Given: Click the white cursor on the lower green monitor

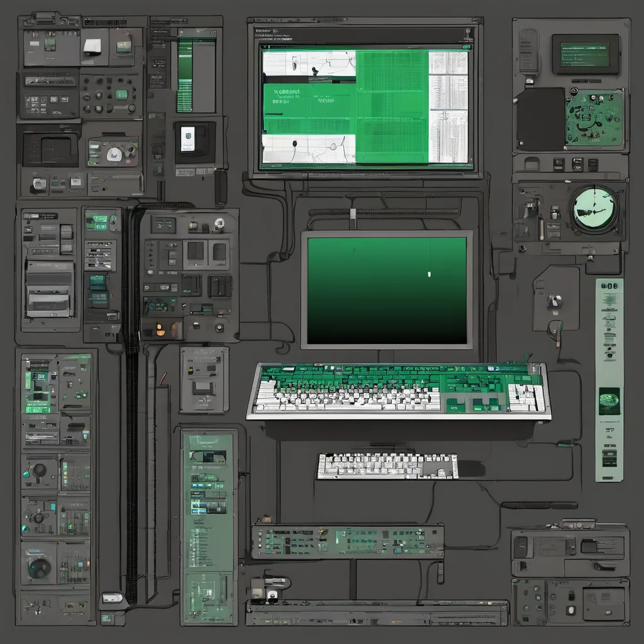Looking at the screenshot, I should click(x=429, y=274).
